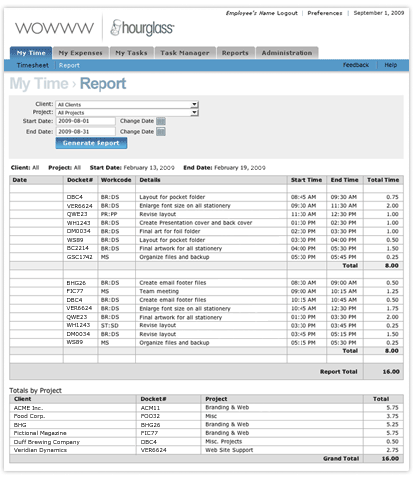Click the Generate Report button
The width and height of the screenshot is (413, 480).
(x=91, y=143)
